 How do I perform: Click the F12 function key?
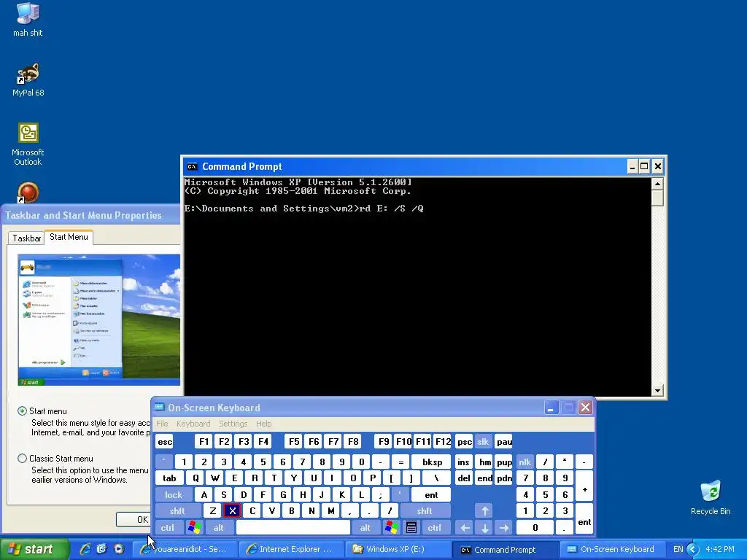443,442
